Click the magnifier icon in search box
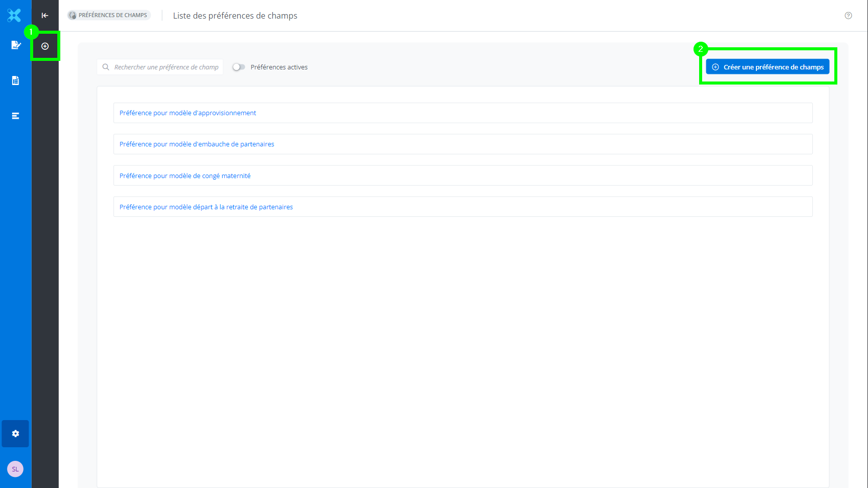The image size is (868, 488). click(x=106, y=67)
